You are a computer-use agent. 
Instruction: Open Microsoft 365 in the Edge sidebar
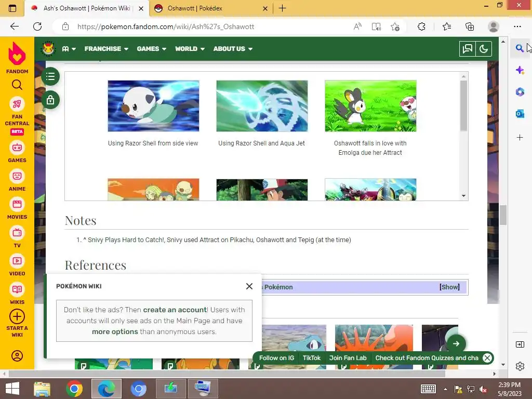[520, 91]
